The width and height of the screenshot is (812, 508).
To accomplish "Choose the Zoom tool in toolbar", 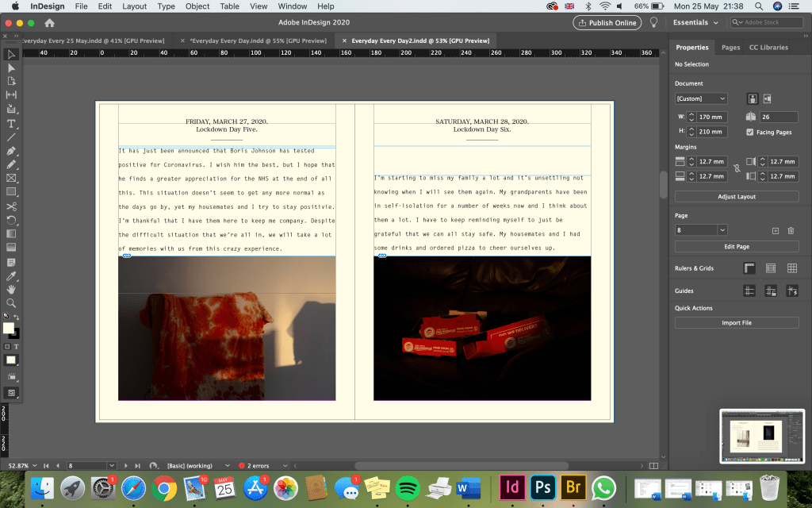I will pos(11,302).
